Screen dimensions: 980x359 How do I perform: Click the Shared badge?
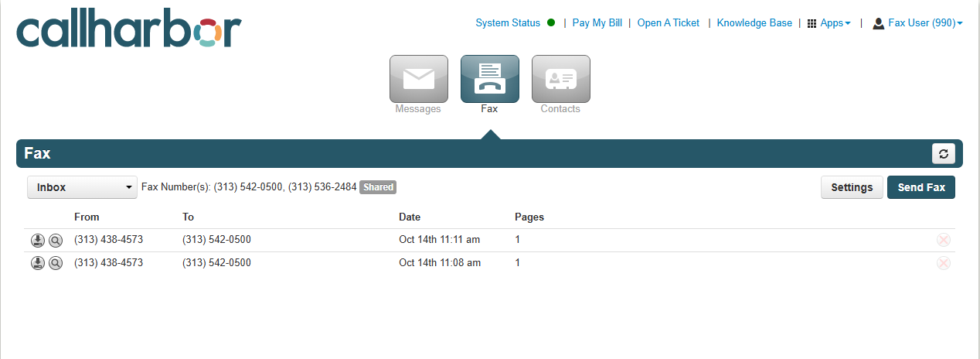(x=378, y=187)
